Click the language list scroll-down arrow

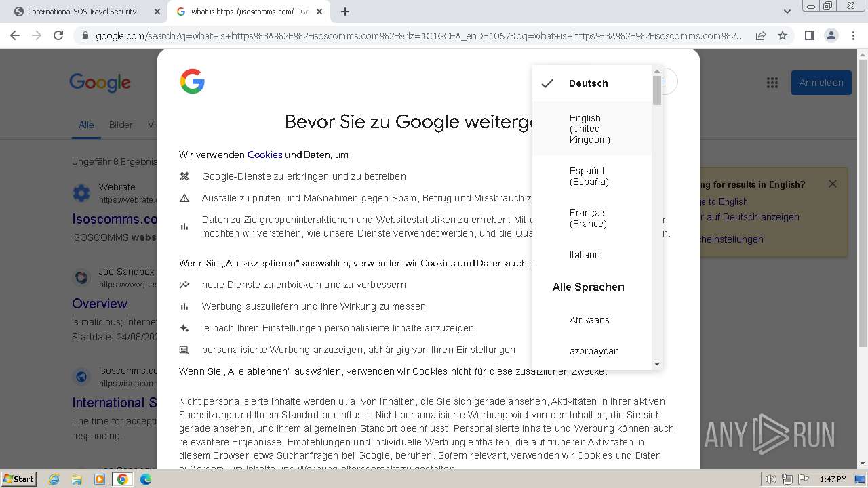(657, 364)
